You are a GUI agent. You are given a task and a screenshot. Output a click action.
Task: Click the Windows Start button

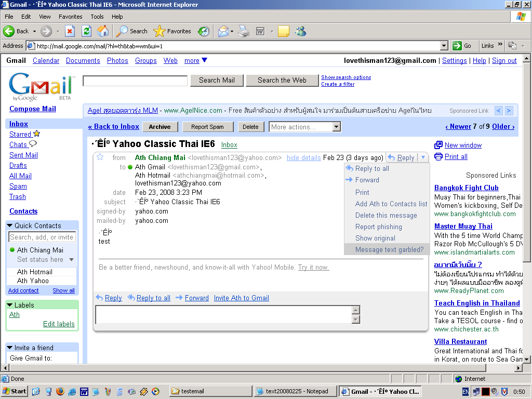pos(14,391)
